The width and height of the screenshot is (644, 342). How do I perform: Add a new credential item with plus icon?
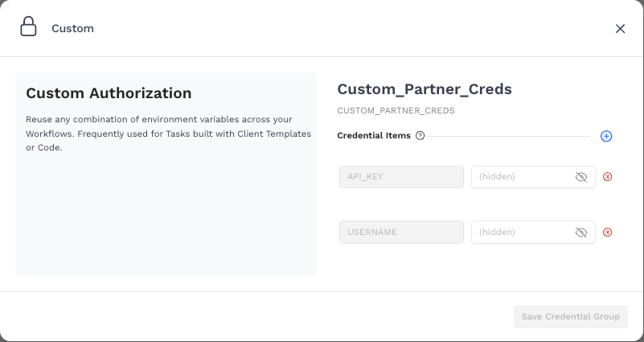coord(606,136)
